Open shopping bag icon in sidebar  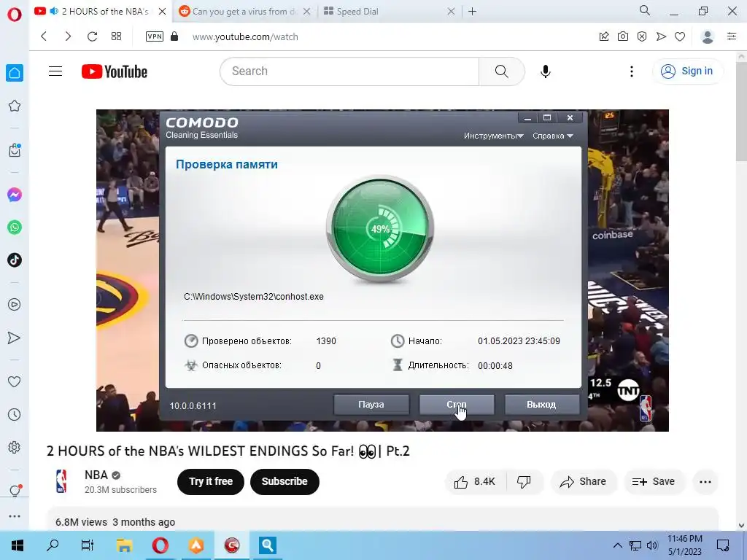[x=15, y=150]
